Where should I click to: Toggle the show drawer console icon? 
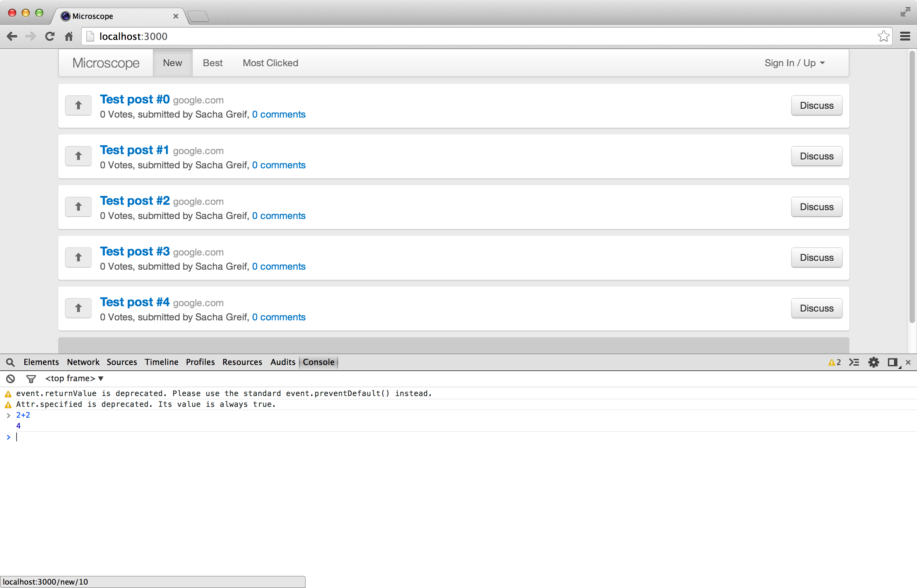pos(853,362)
